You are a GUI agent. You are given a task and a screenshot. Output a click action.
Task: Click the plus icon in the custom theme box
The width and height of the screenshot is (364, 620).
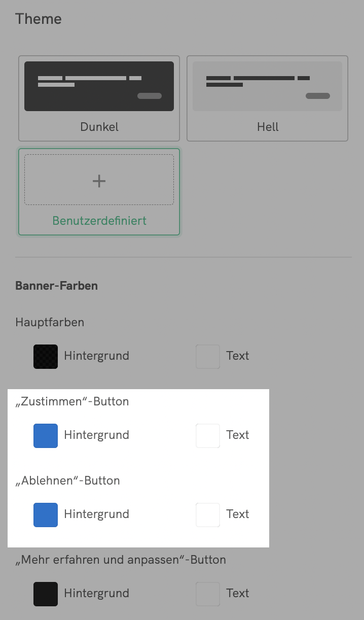[99, 181]
